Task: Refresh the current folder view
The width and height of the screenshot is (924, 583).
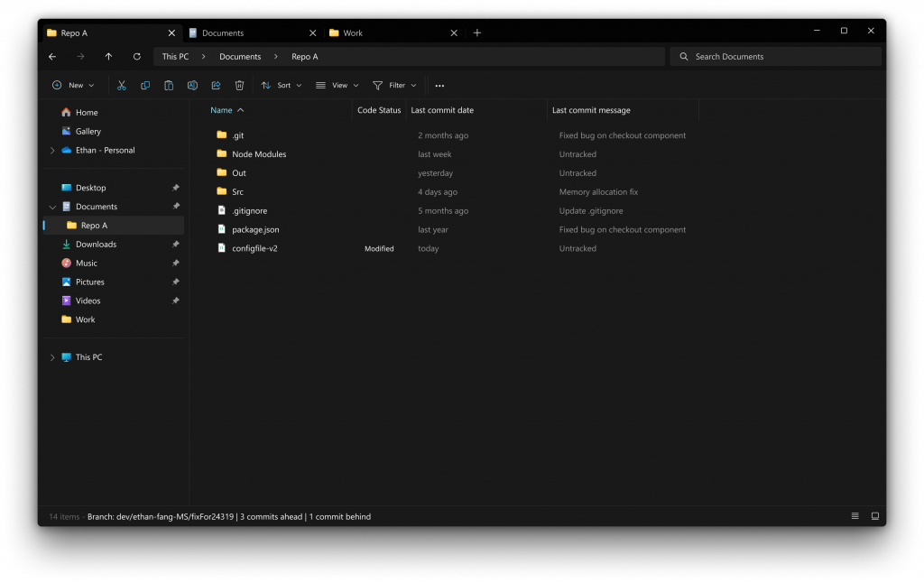Action: [x=136, y=57]
